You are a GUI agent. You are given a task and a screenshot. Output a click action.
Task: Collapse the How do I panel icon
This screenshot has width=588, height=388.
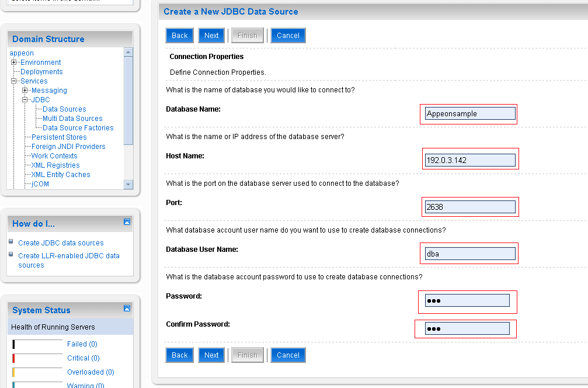point(127,222)
